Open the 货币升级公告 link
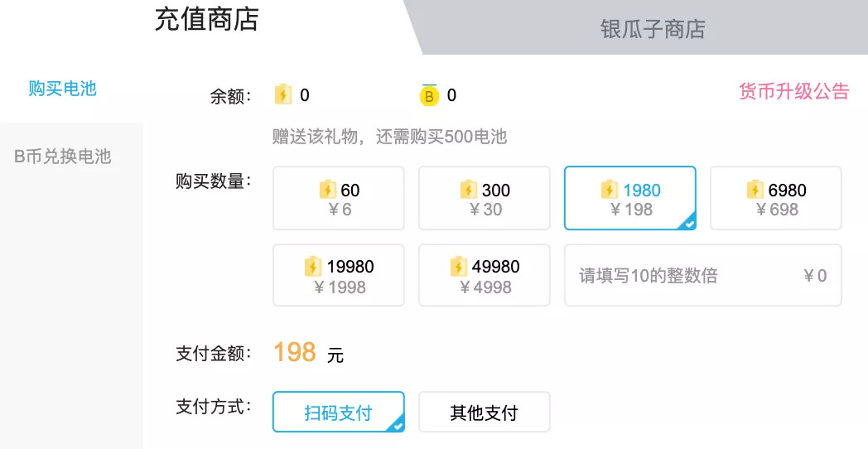 pyautogui.click(x=793, y=91)
